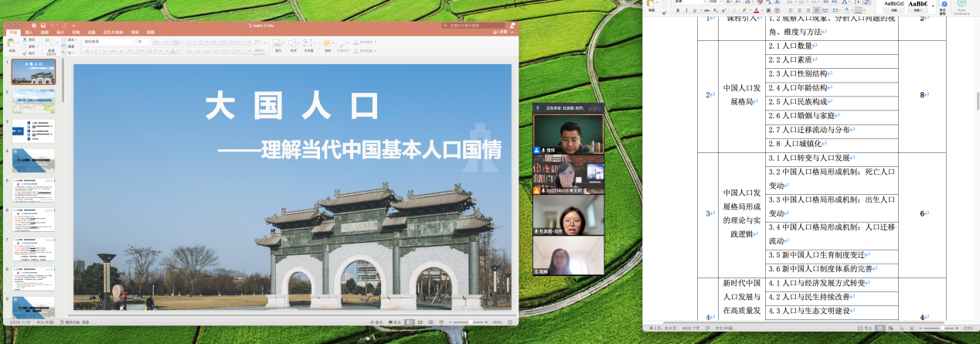Image resolution: width=980 pixels, height=344 pixels.
Task: Justify text in Word ribbon
Action: [816, 11]
